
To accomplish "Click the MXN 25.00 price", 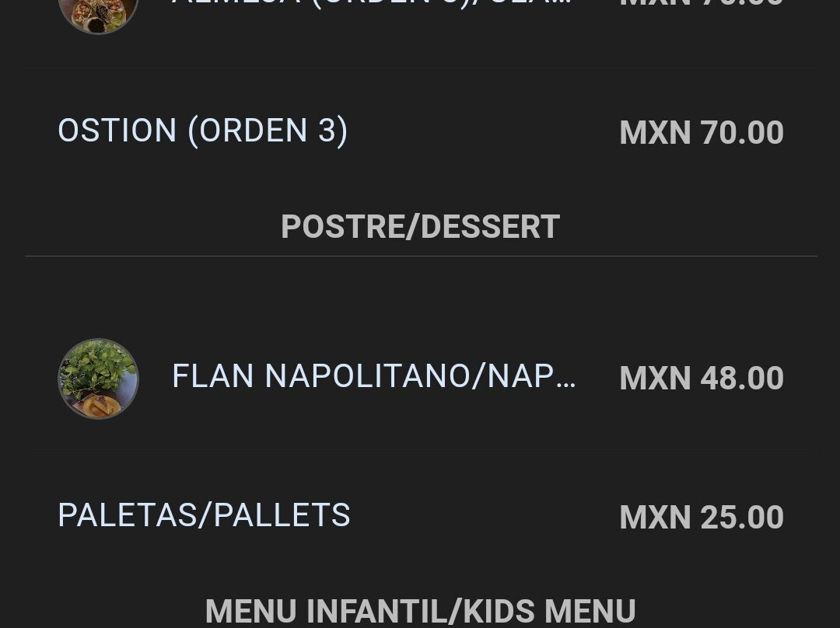I will (701, 518).
